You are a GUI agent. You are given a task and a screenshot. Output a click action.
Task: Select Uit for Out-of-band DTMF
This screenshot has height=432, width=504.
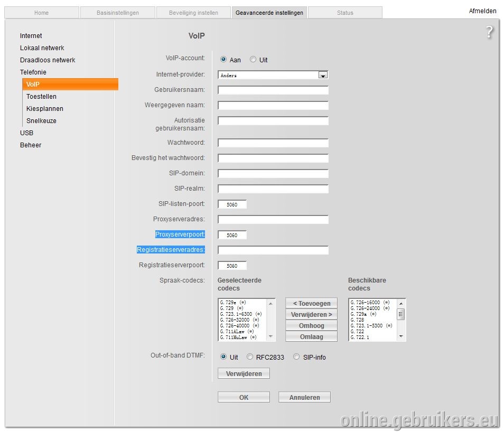223,357
